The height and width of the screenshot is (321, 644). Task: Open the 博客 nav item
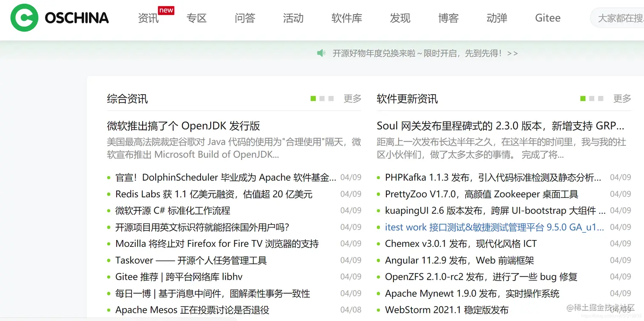448,18
